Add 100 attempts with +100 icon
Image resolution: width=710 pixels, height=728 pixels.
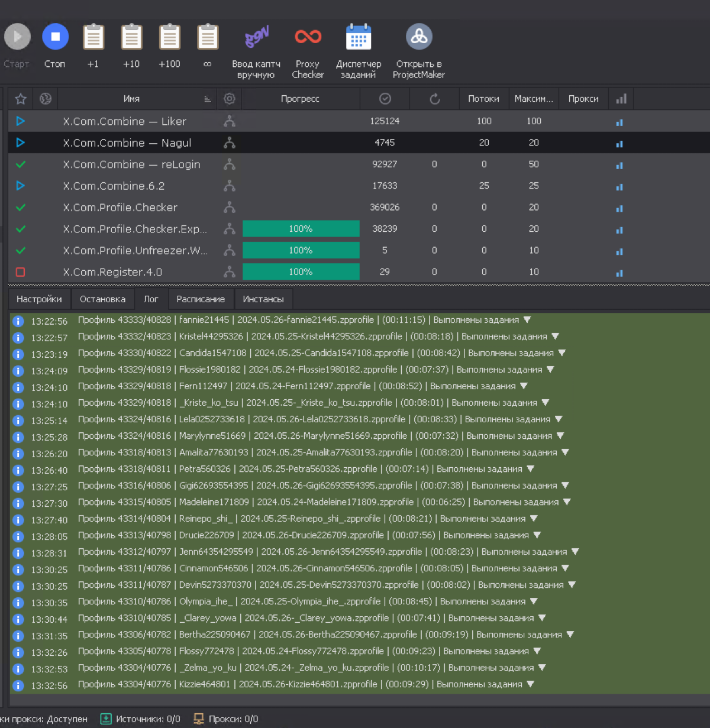pos(169,37)
